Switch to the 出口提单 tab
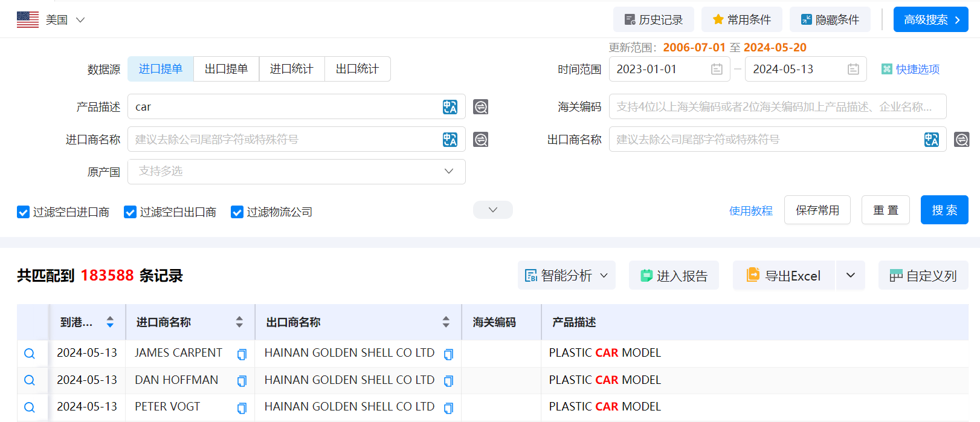This screenshot has height=422, width=980. [x=226, y=69]
